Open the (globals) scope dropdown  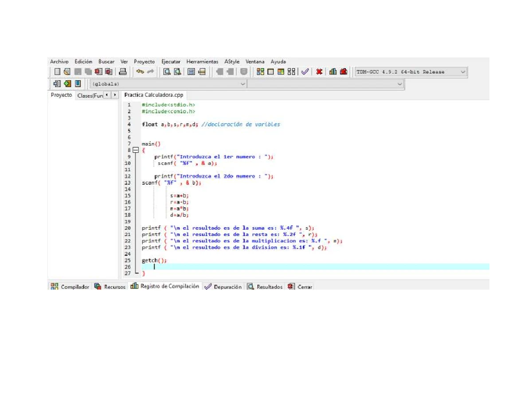[168, 83]
